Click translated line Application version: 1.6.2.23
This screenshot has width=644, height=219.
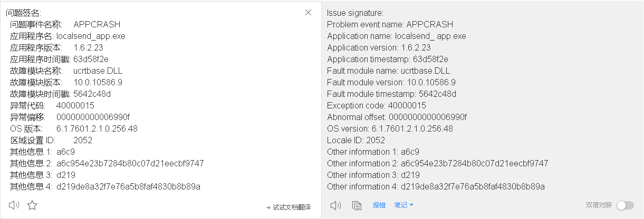click(x=379, y=47)
